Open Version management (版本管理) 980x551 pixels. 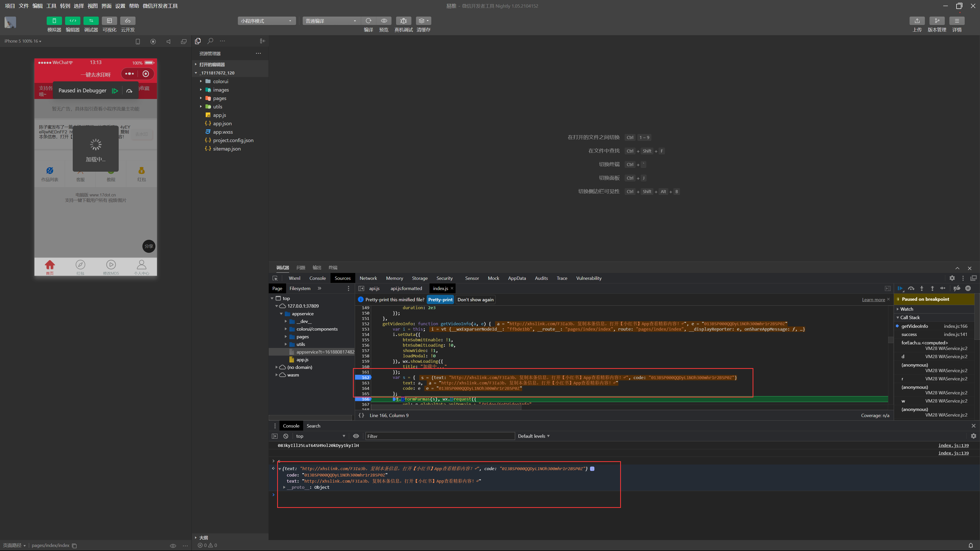937,20
